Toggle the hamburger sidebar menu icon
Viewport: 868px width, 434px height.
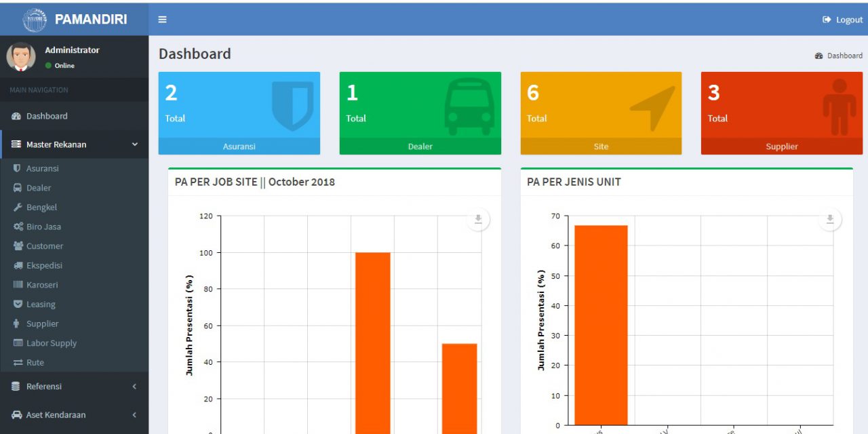(162, 20)
